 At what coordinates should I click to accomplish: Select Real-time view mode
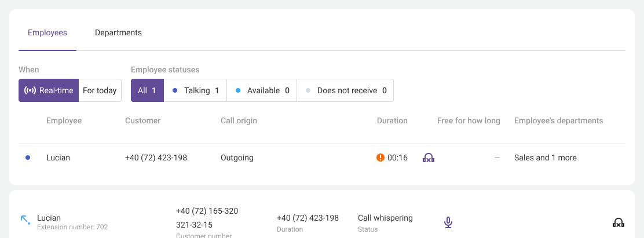(x=49, y=90)
